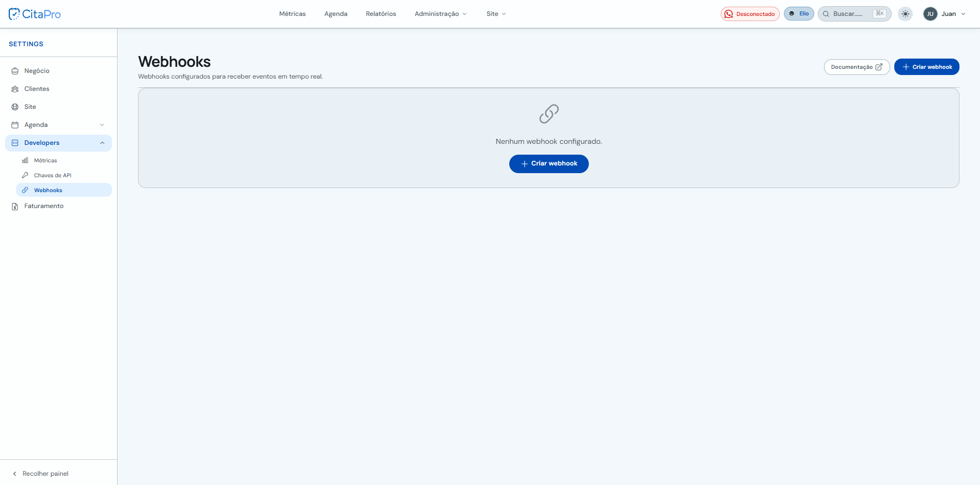This screenshot has width=980, height=485.
Task: Click the Buscar search field
Action: pos(854,14)
